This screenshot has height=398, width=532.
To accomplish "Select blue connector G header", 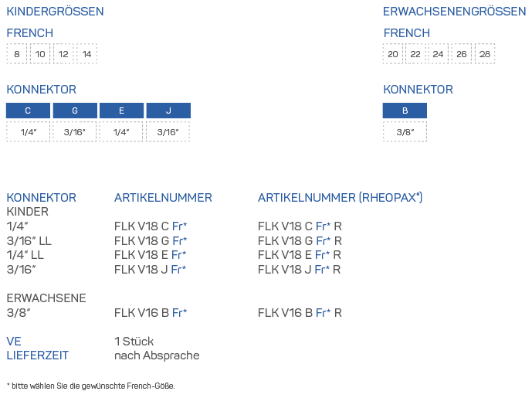I will [75, 111].
